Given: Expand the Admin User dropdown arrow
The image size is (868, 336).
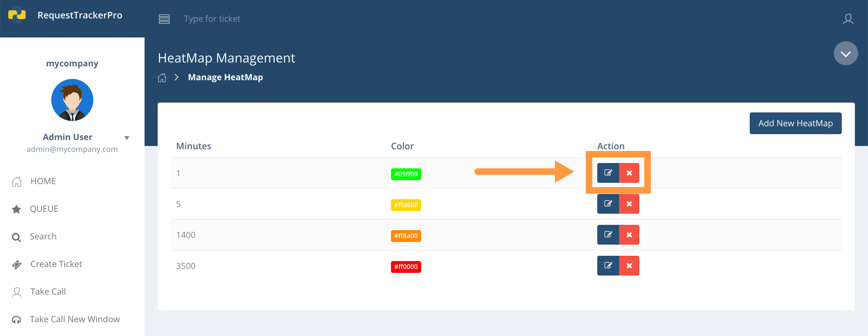Looking at the screenshot, I should 127,138.
